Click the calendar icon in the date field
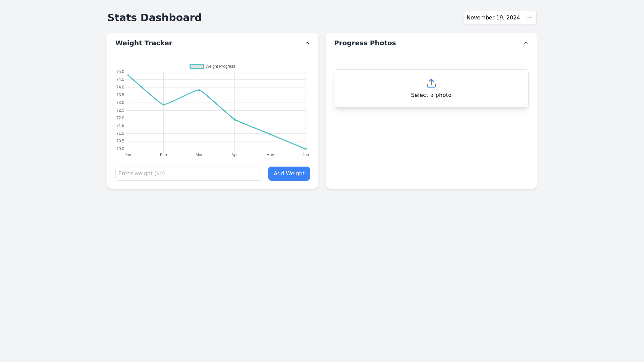 (x=530, y=18)
